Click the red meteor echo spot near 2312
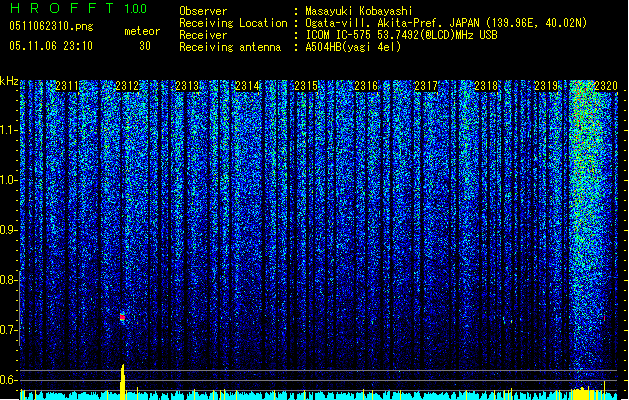Image resolution: width=629 pixels, height=400 pixels. (x=122, y=317)
